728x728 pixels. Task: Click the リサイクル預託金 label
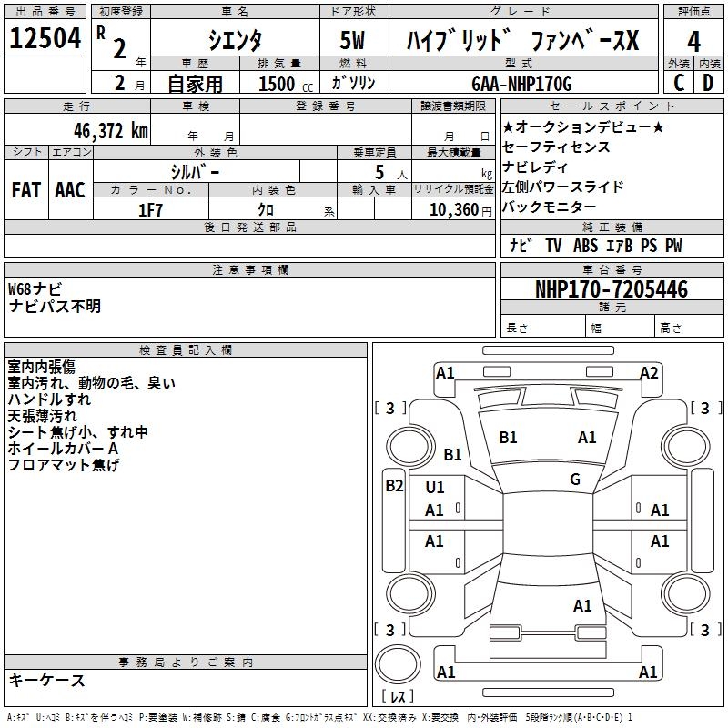click(453, 189)
